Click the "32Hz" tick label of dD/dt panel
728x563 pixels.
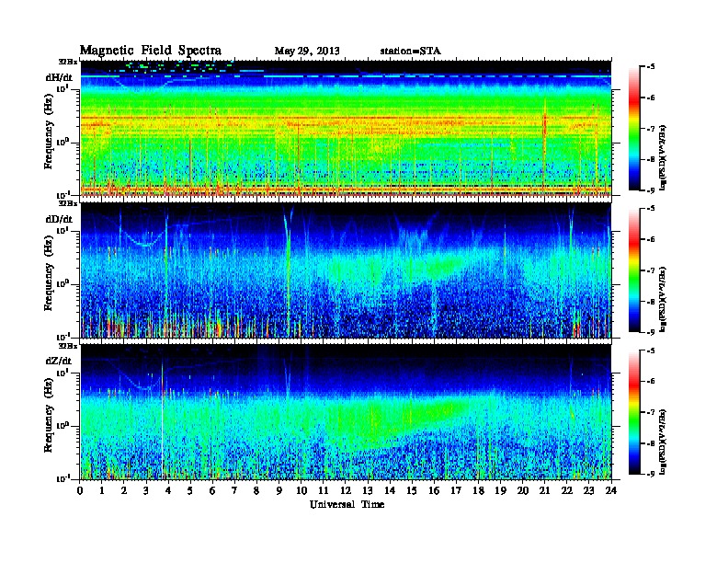(67, 203)
